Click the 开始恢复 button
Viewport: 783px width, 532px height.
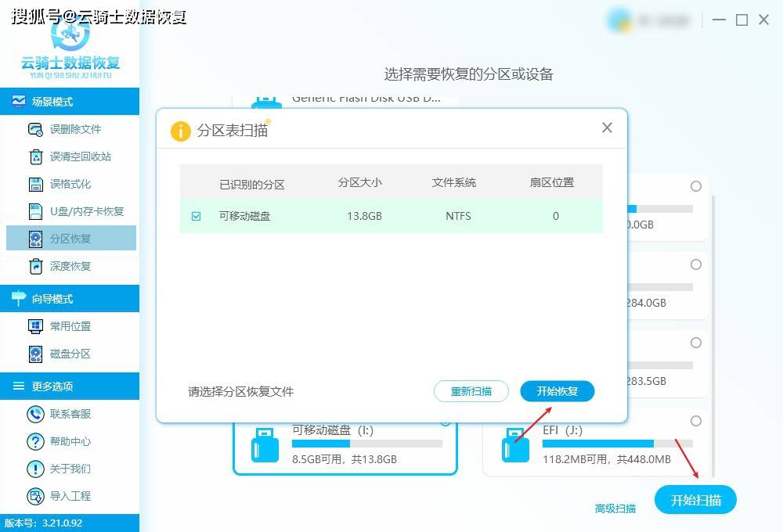click(x=557, y=391)
